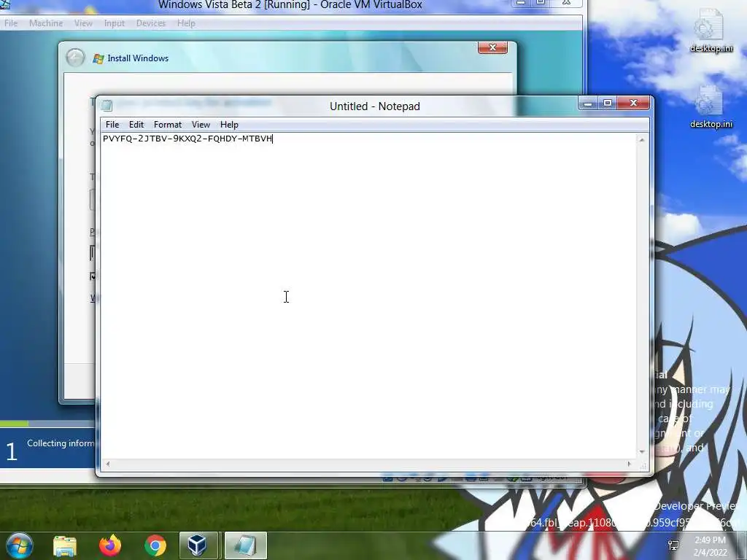Open the taskbar clock showing 2:49 PM
The width and height of the screenshot is (747, 560).
click(x=711, y=545)
